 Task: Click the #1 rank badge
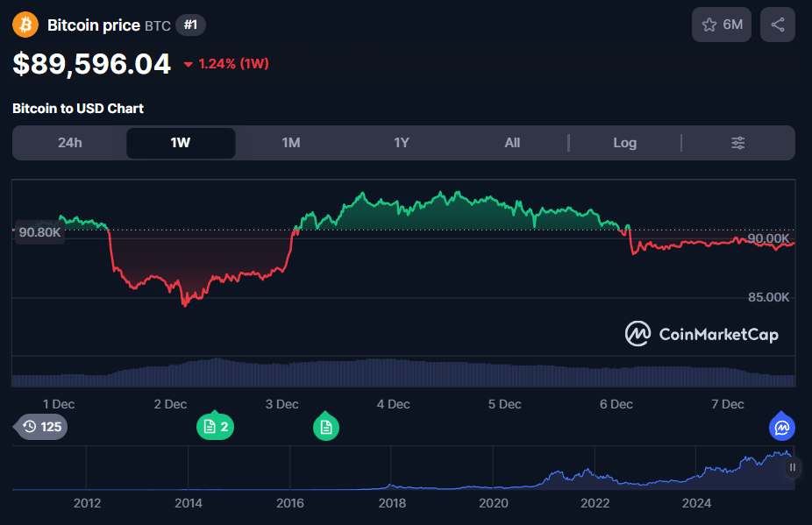point(190,25)
